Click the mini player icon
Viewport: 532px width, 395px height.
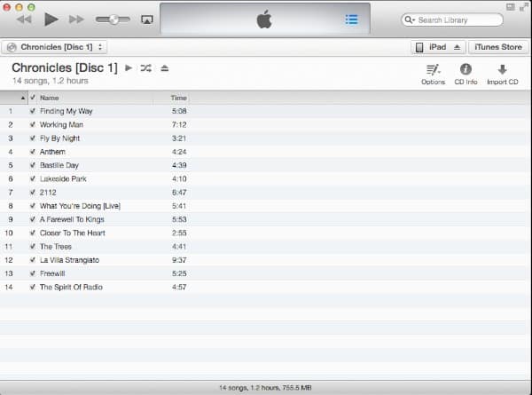pos(511,7)
